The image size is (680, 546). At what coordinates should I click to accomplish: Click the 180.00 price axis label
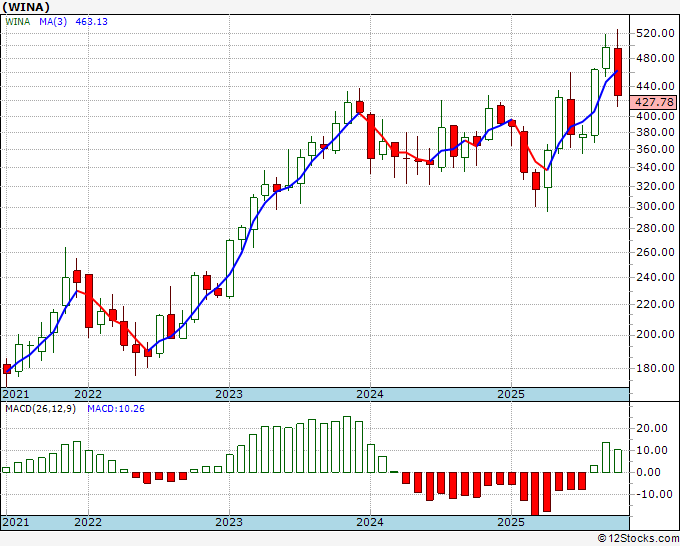[x=655, y=368]
